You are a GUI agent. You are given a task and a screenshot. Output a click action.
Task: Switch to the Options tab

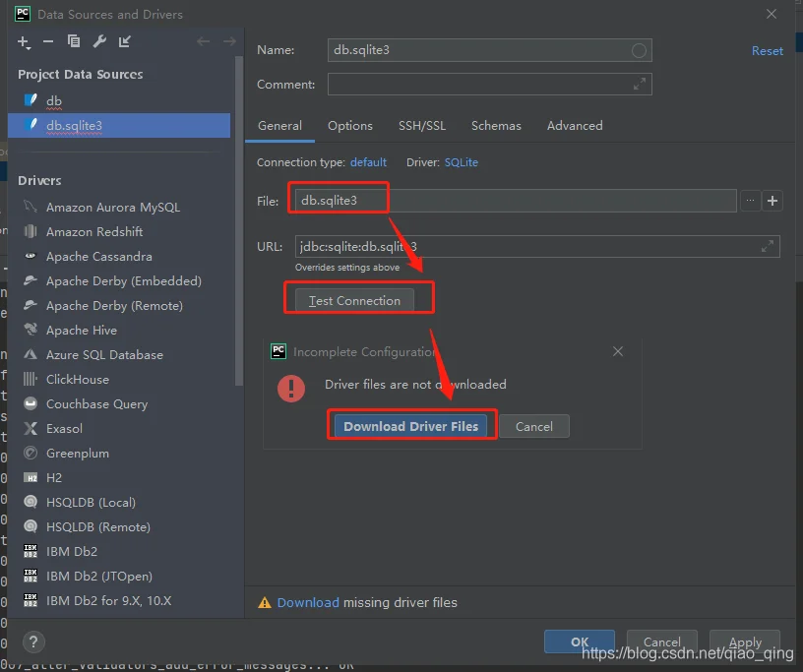(x=350, y=126)
